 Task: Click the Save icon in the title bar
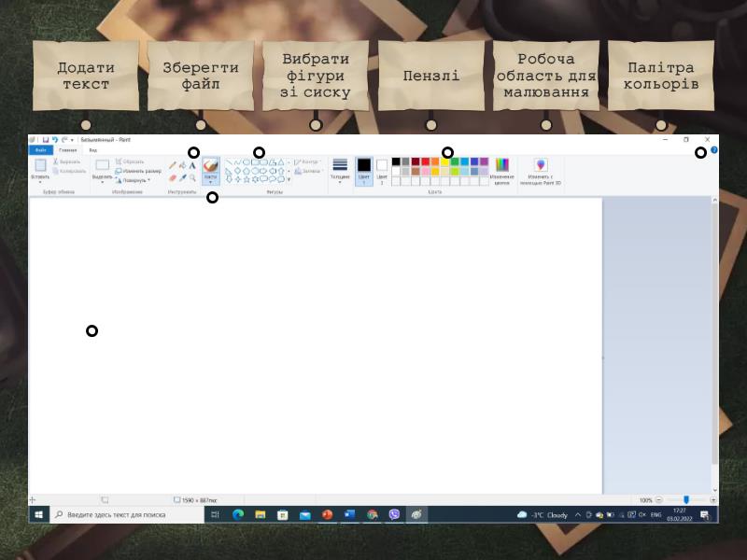click(x=45, y=139)
